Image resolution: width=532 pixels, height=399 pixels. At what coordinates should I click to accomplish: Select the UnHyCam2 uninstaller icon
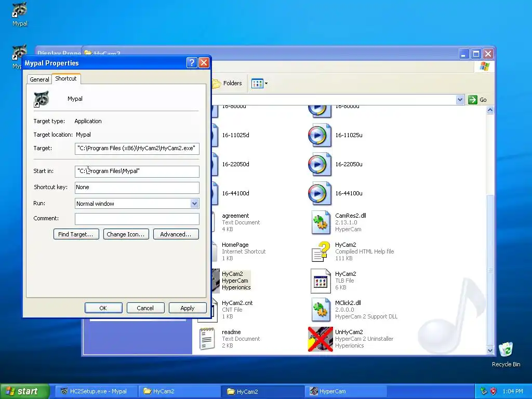320,339
